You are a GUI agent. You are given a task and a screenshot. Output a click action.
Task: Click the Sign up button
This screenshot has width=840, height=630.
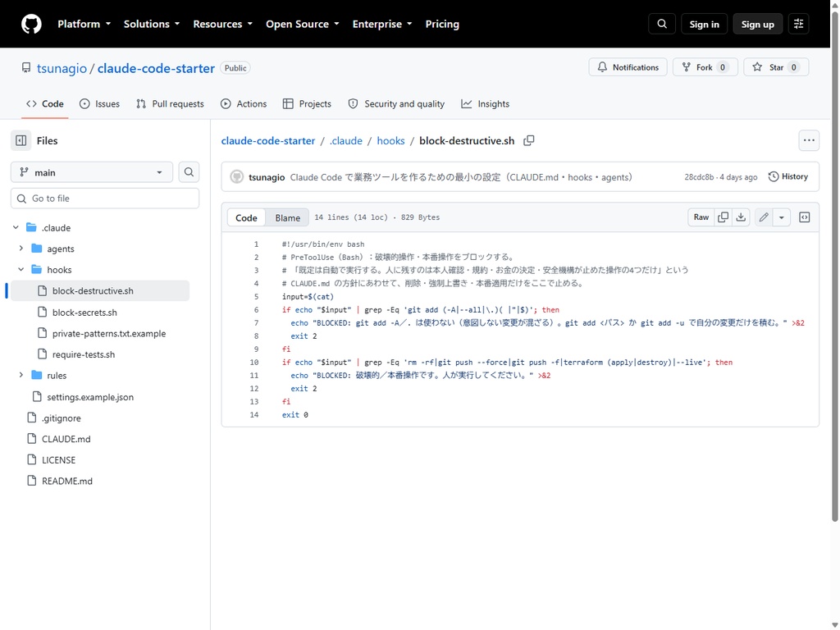click(757, 24)
